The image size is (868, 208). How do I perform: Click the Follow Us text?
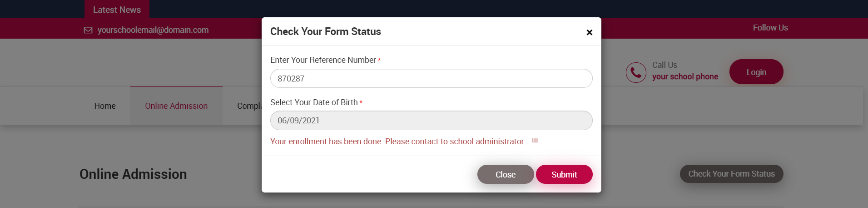pyautogui.click(x=770, y=28)
